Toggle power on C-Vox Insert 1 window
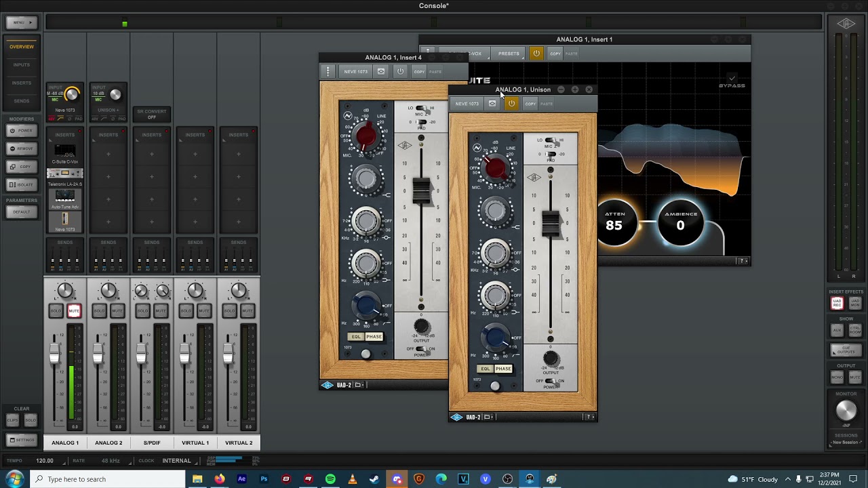This screenshot has width=868, height=488. tap(536, 54)
